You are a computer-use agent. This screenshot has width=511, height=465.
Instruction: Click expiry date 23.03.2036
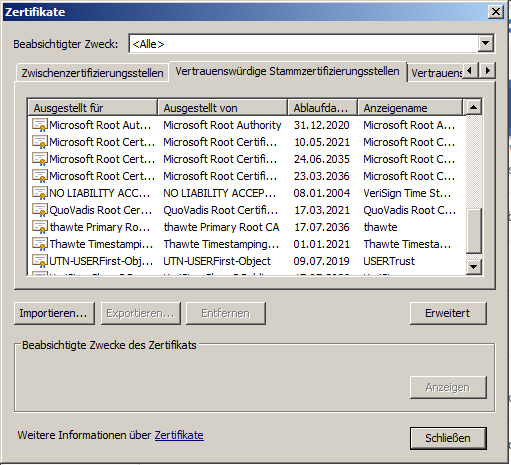322,176
